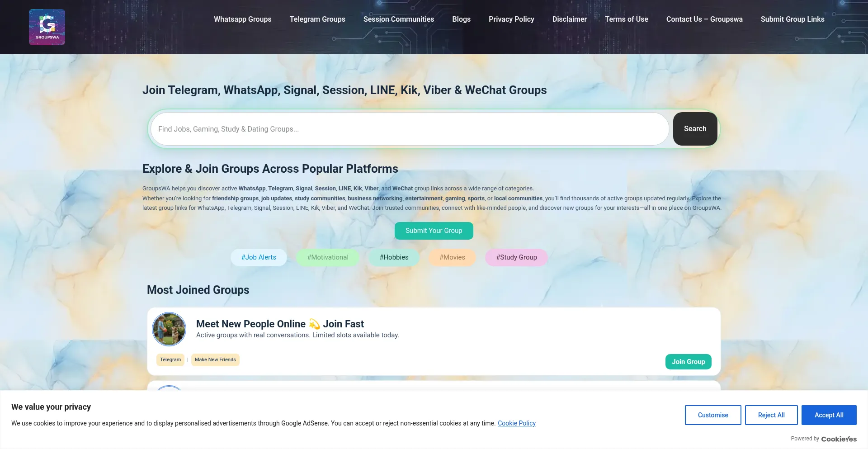
Task: Select the #Study Group tag
Action: coord(517,257)
